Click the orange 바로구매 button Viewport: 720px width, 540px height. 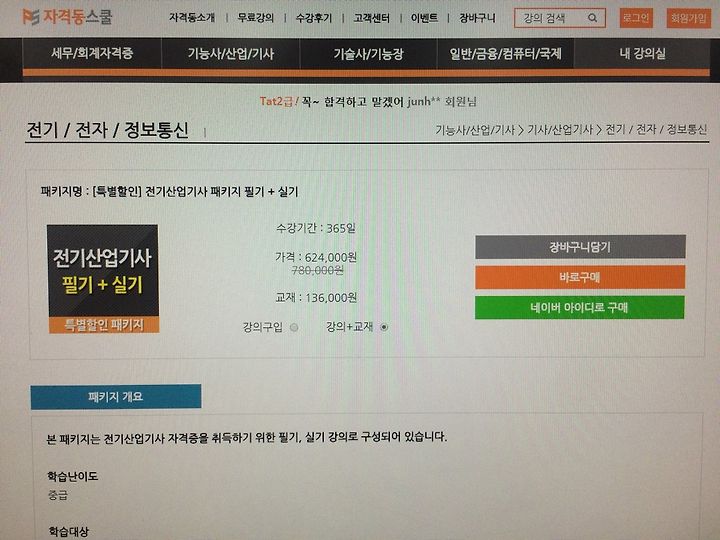click(580, 277)
